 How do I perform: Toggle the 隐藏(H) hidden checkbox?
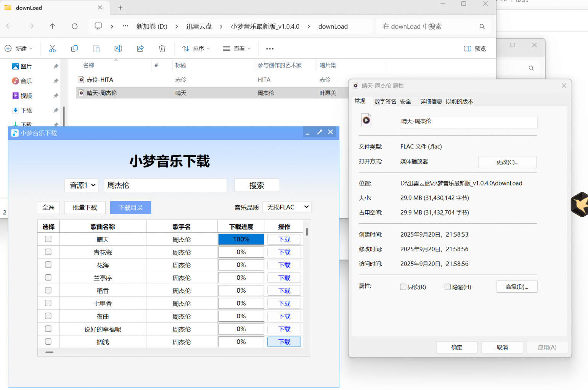[x=448, y=287]
